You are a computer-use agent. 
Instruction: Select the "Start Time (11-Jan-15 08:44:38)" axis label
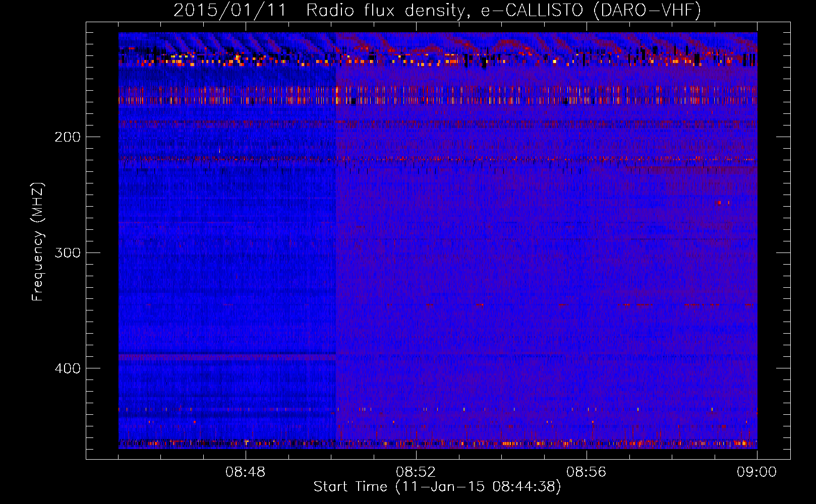(437, 487)
